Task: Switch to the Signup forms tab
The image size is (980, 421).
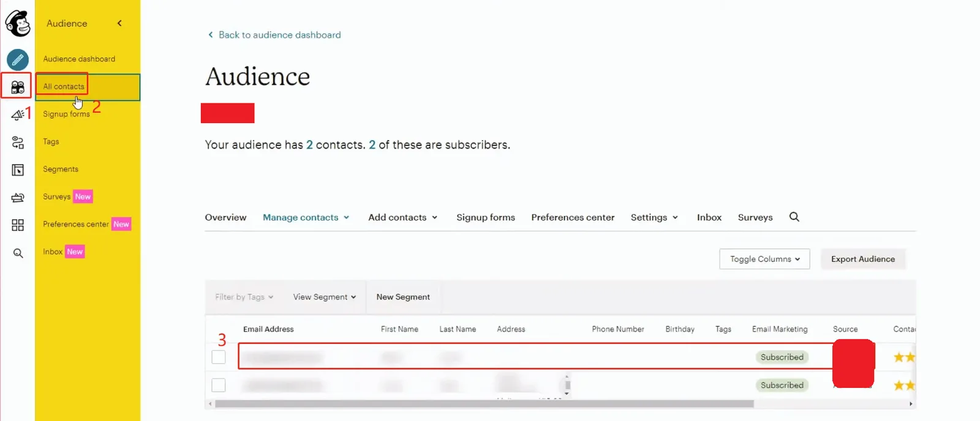Action: 486,217
